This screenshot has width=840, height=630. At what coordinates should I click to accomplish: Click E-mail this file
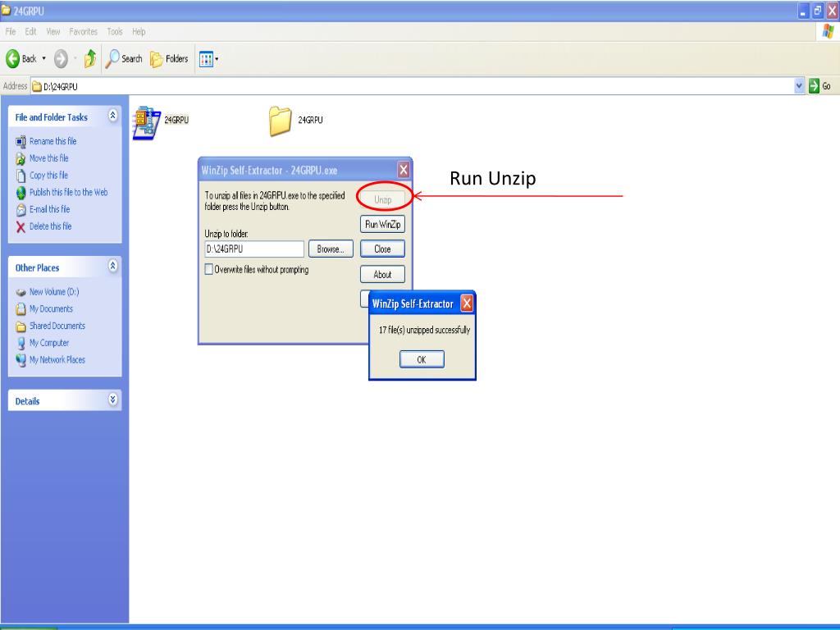click(x=49, y=209)
